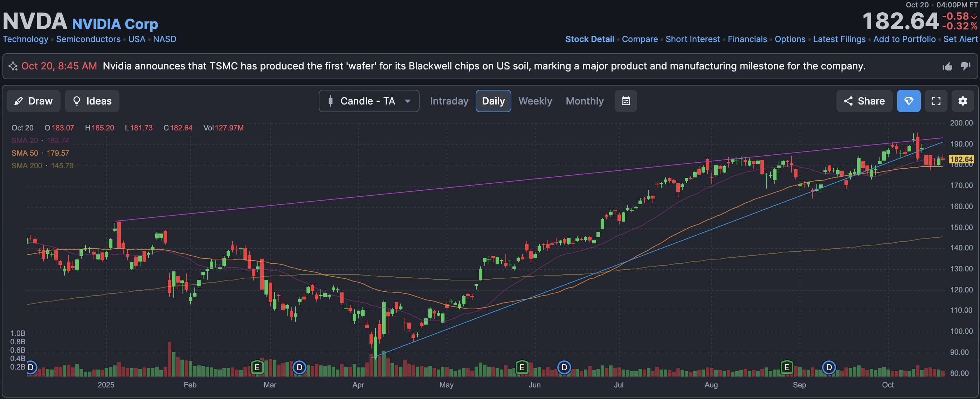The image size is (980, 399).
Task: Click the 182.64 current price label on axis
Action: coord(961,159)
